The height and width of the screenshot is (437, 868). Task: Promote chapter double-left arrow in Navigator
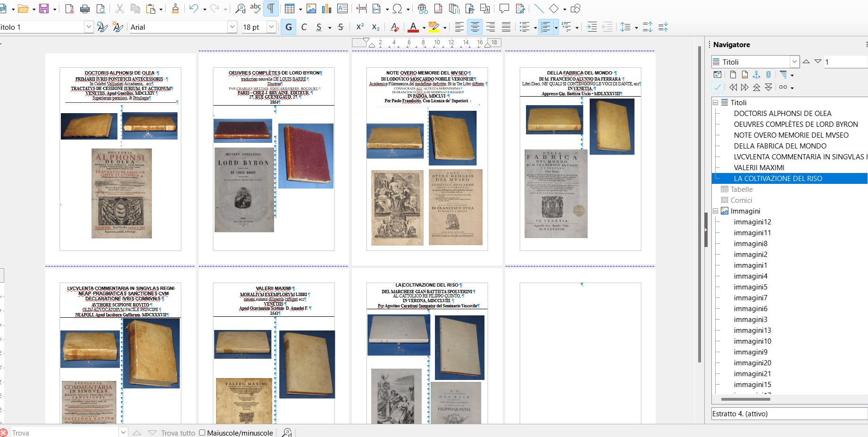click(x=733, y=87)
